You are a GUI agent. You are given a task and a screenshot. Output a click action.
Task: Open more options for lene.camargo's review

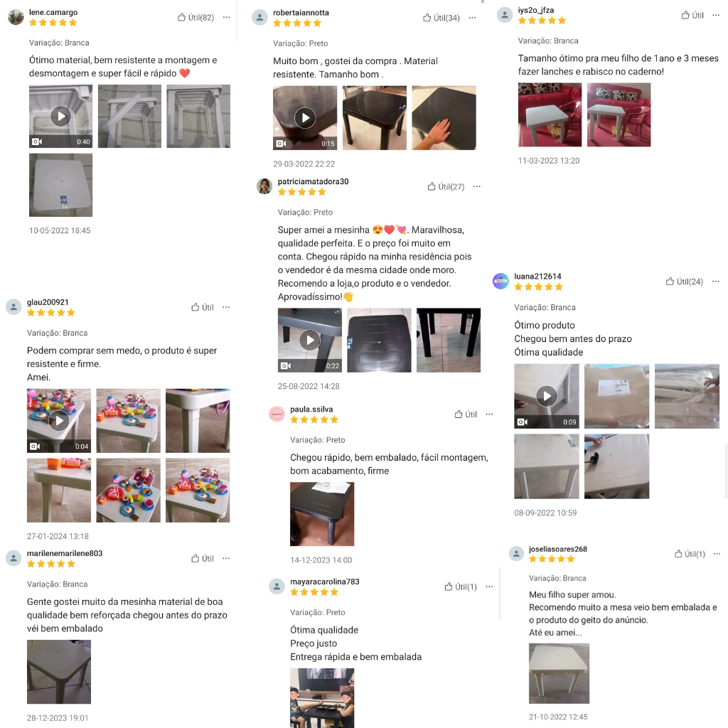(226, 17)
